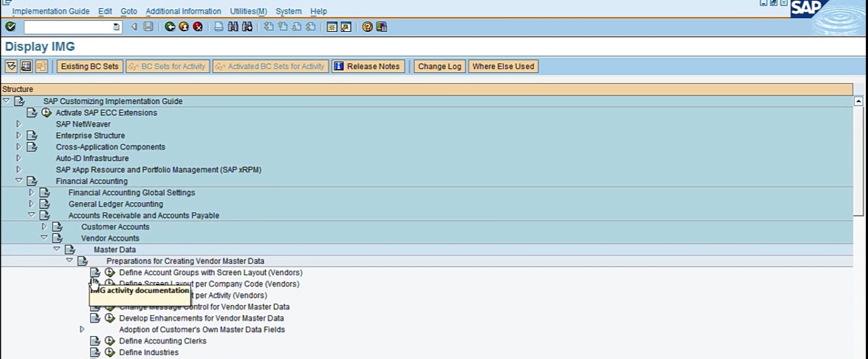Click the First Page icon
Viewport: 868px width, 359px height.
(x=268, y=27)
